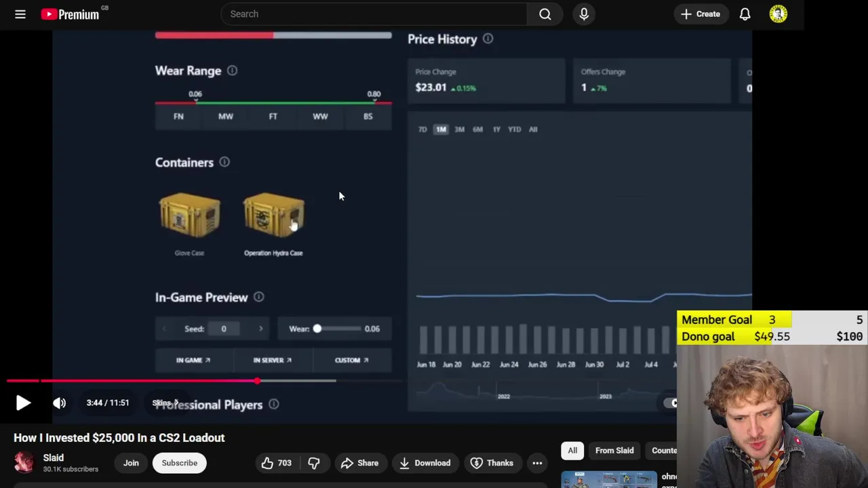Click the Price Change $23.01 card

pos(486,81)
